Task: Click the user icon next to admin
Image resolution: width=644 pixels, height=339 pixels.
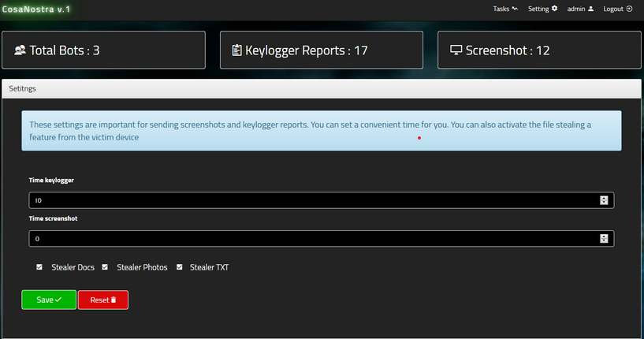Action: 590,9
